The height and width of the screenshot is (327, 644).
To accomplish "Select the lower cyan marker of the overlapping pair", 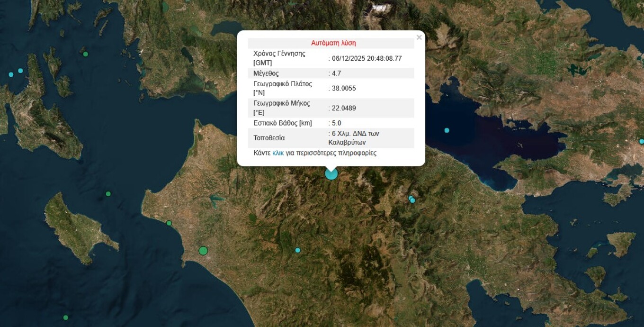I will (412, 201).
